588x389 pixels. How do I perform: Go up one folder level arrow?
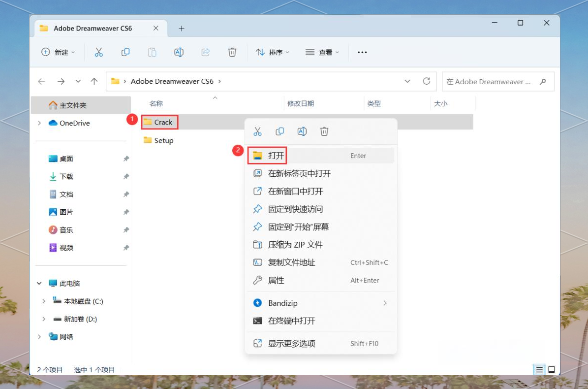[94, 81]
